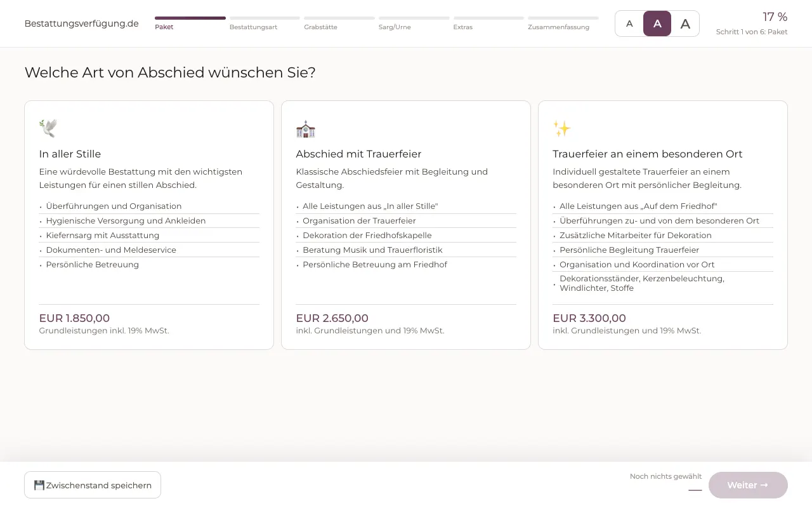This screenshot has width=812, height=508.
Task: Choose "Trauerfeier an einem besonderen Ort" card
Action: coord(663,225)
